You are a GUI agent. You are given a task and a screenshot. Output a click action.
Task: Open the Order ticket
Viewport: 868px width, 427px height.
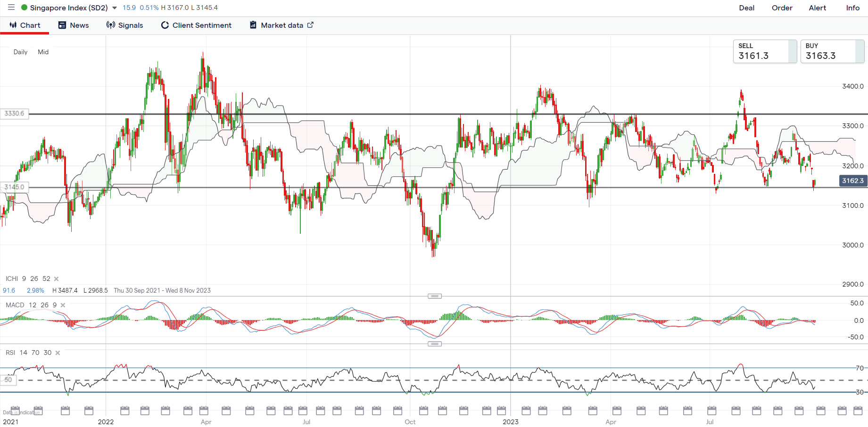(x=782, y=8)
